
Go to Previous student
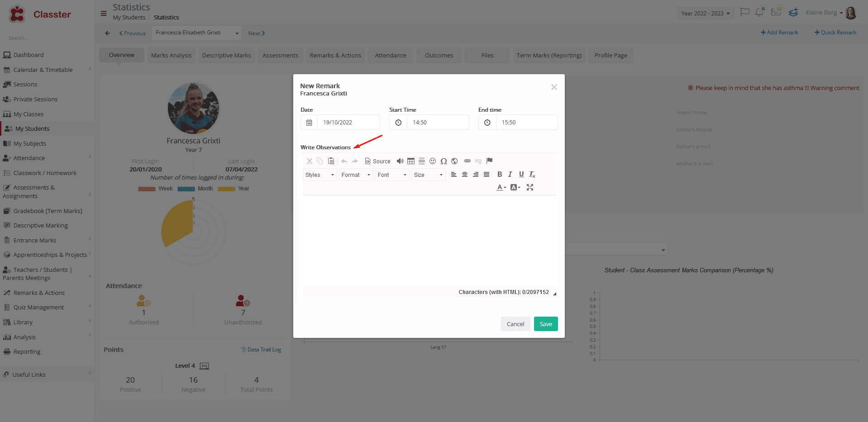click(133, 33)
